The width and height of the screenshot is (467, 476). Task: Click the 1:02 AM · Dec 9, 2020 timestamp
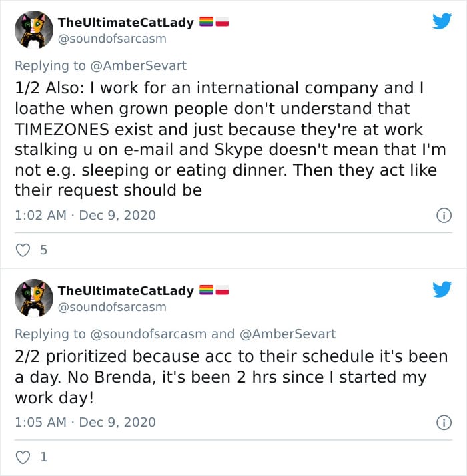pos(85,215)
